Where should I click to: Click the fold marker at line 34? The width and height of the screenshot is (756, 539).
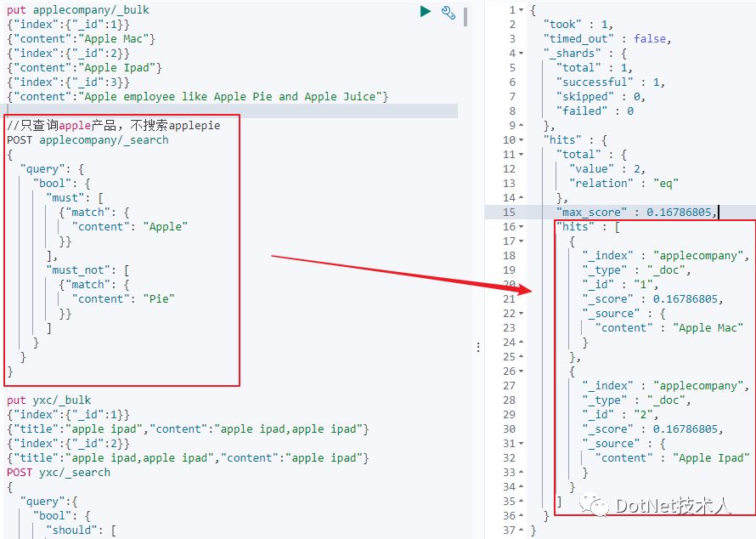pos(522,487)
